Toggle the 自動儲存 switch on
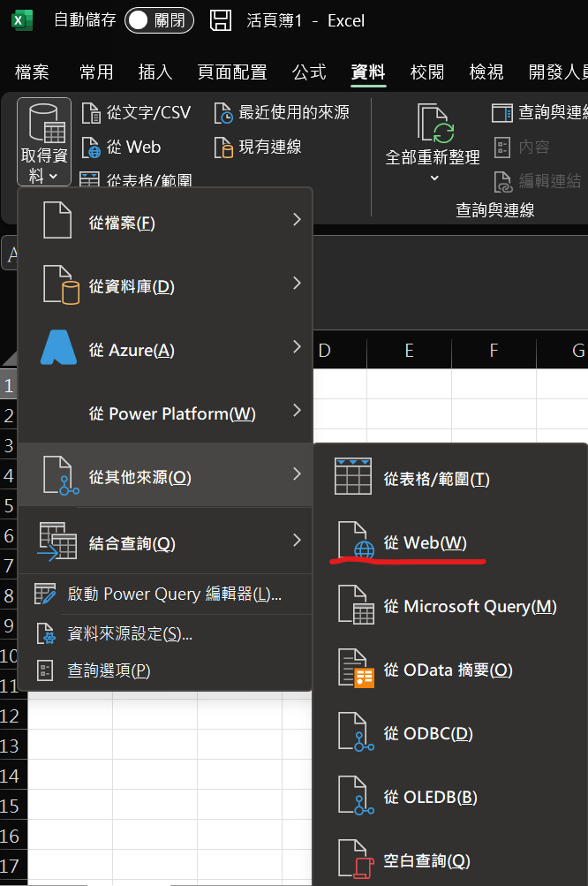 click(159, 20)
